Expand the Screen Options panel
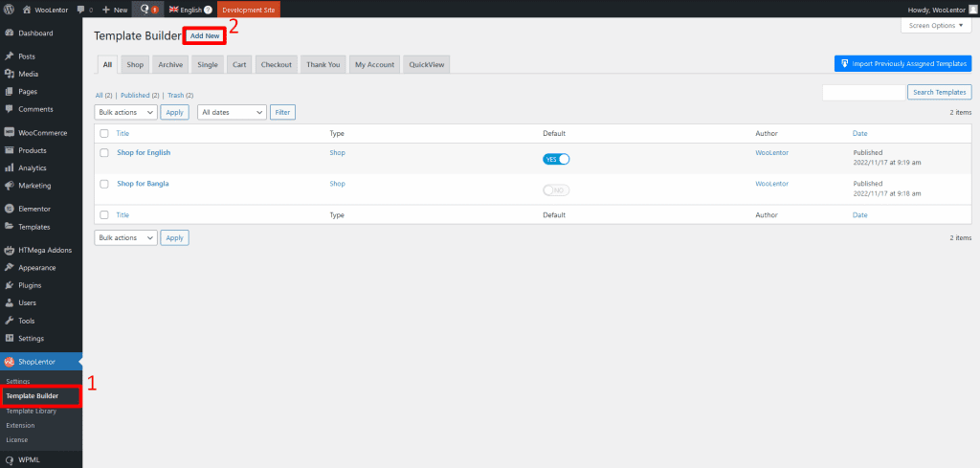 pyautogui.click(x=936, y=25)
